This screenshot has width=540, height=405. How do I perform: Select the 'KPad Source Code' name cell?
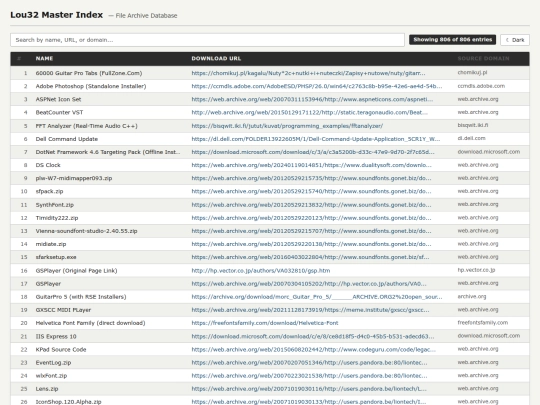[x=61, y=350]
